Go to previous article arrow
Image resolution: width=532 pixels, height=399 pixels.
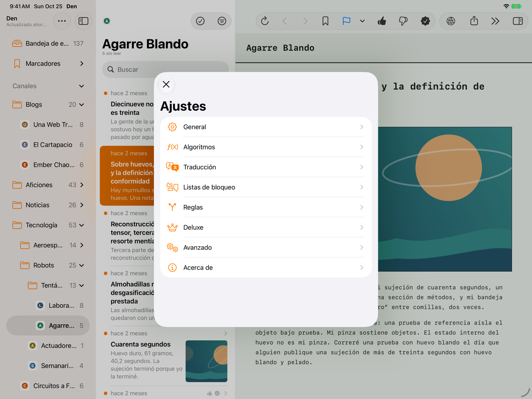(285, 21)
